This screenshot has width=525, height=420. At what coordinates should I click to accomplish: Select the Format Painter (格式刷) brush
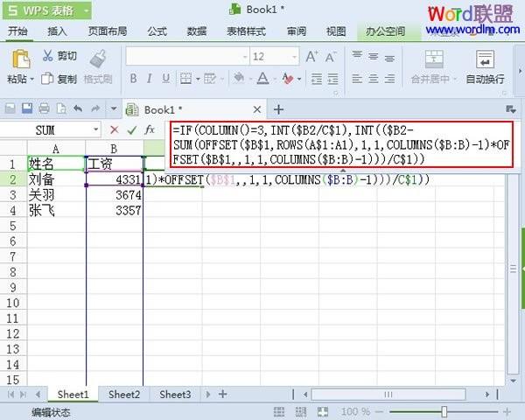coord(98,59)
